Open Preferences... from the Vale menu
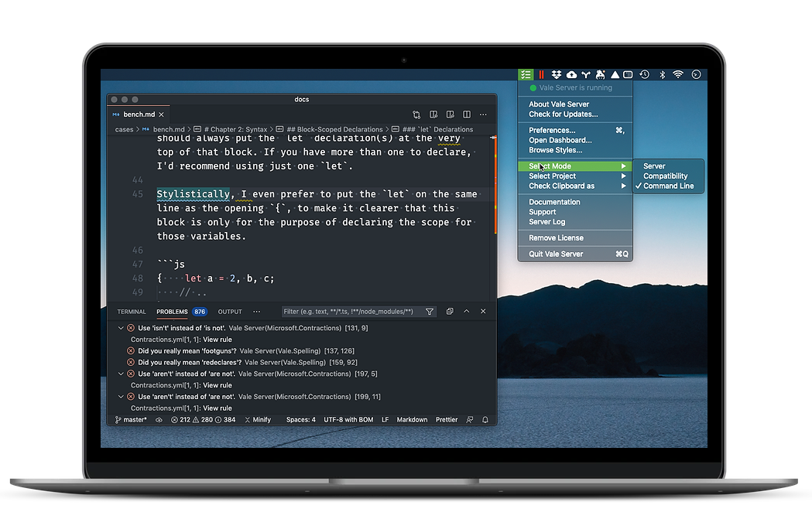This screenshot has width=812, height=519. [575, 130]
